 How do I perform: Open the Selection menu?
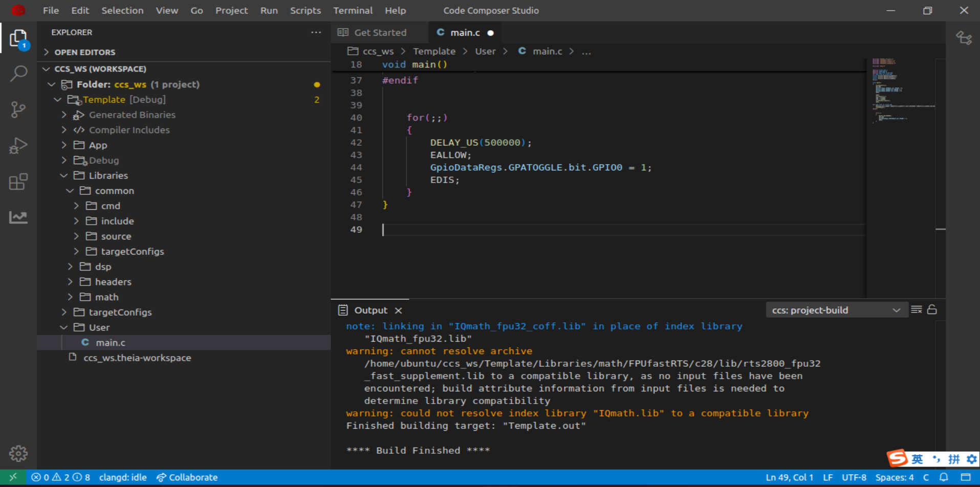122,10
